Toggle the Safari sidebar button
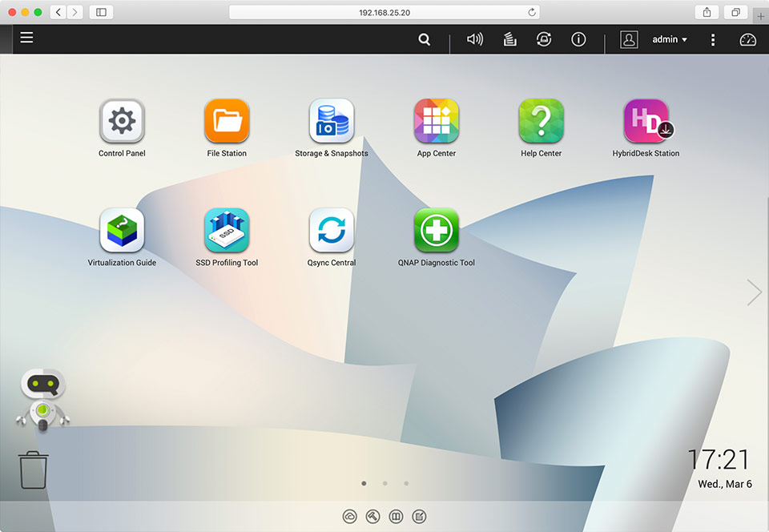The width and height of the screenshot is (769, 532). click(x=101, y=12)
